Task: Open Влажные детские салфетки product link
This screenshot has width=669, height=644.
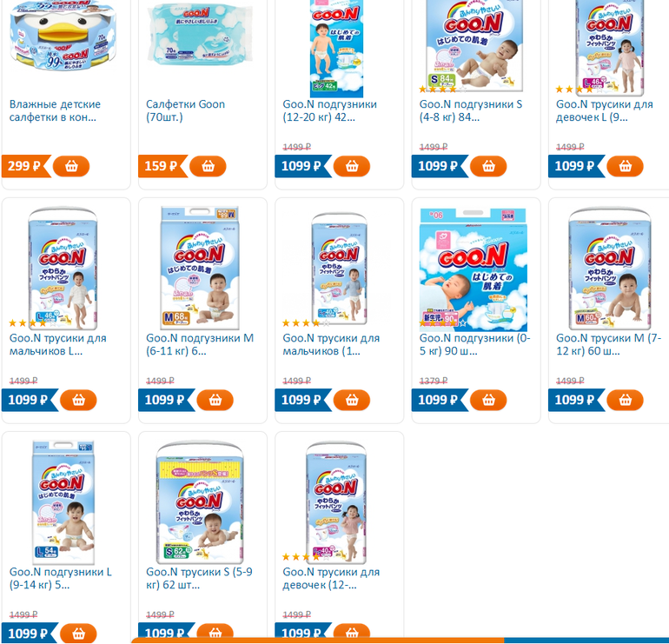Action: tap(55, 110)
